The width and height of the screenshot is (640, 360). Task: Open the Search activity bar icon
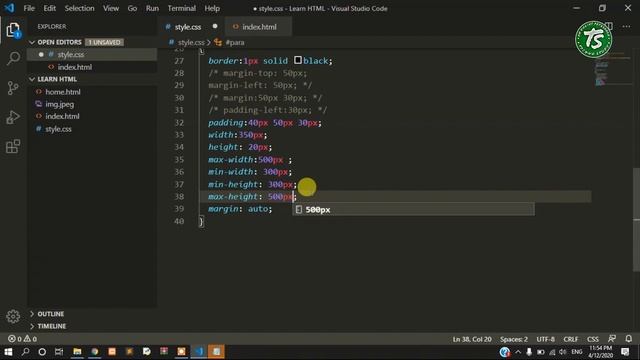point(13,58)
